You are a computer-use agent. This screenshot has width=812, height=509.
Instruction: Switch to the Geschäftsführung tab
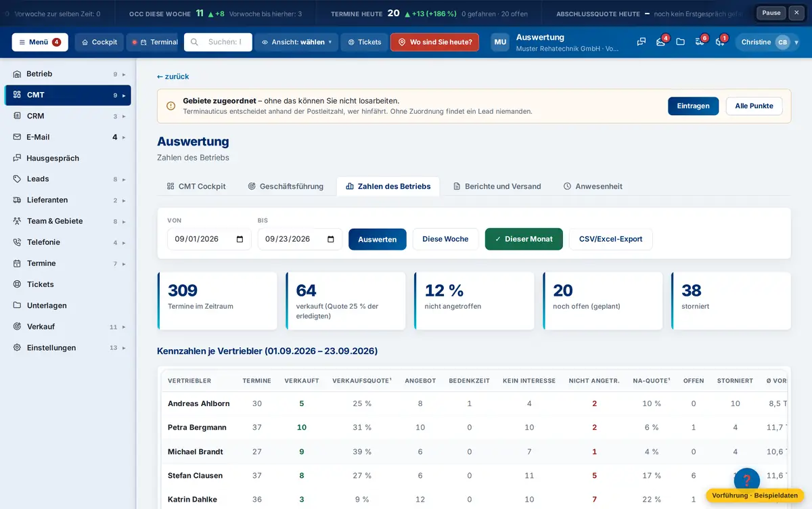tap(286, 186)
